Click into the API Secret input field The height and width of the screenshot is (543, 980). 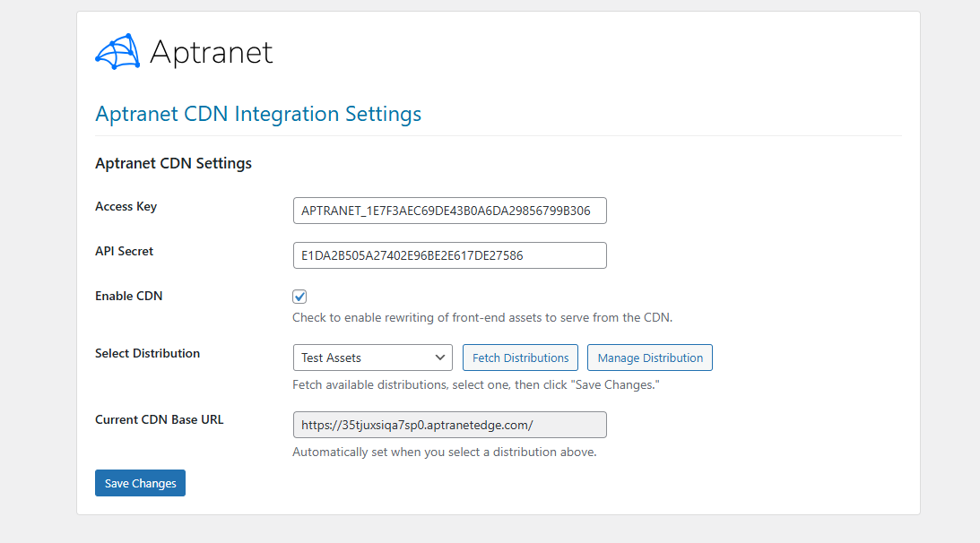(x=449, y=255)
